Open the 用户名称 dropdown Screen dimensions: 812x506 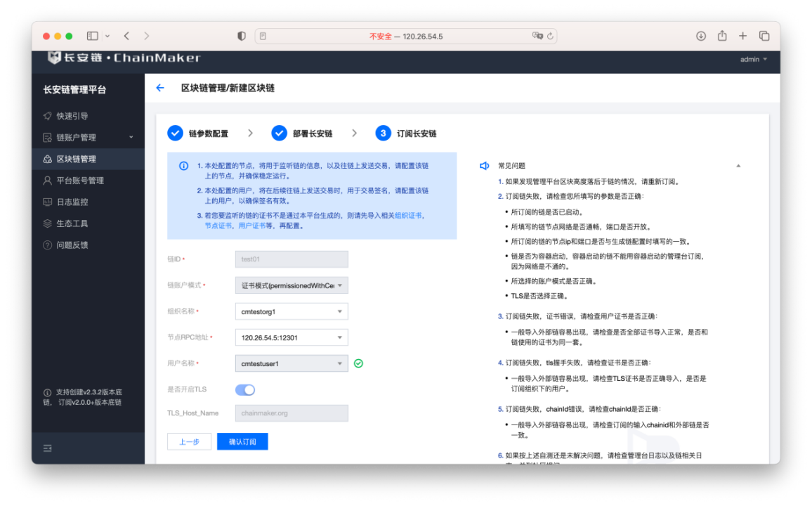click(x=292, y=363)
